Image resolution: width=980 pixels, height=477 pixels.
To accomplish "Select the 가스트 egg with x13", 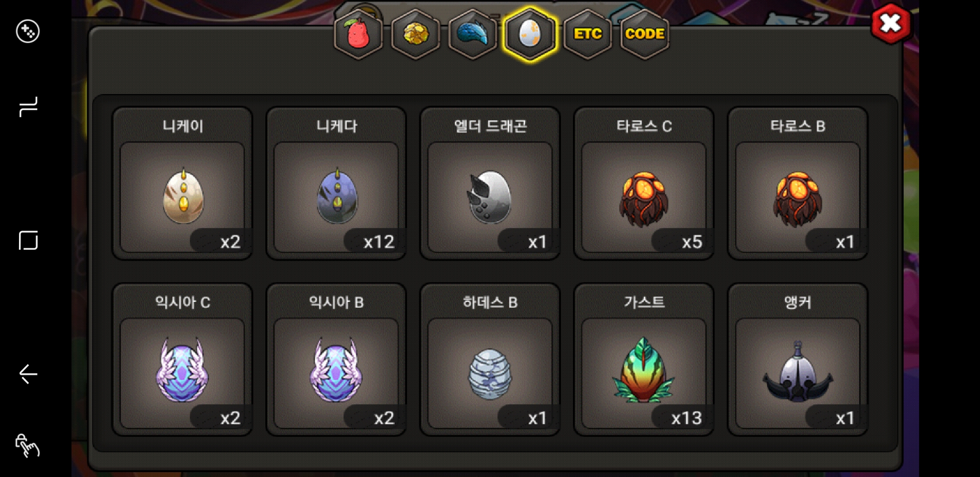I will [644, 360].
